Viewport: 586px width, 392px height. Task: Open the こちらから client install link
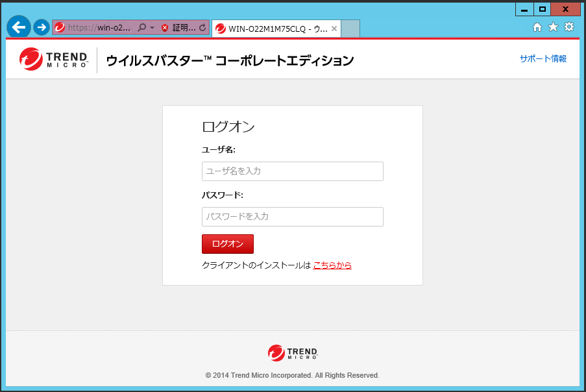tap(332, 265)
